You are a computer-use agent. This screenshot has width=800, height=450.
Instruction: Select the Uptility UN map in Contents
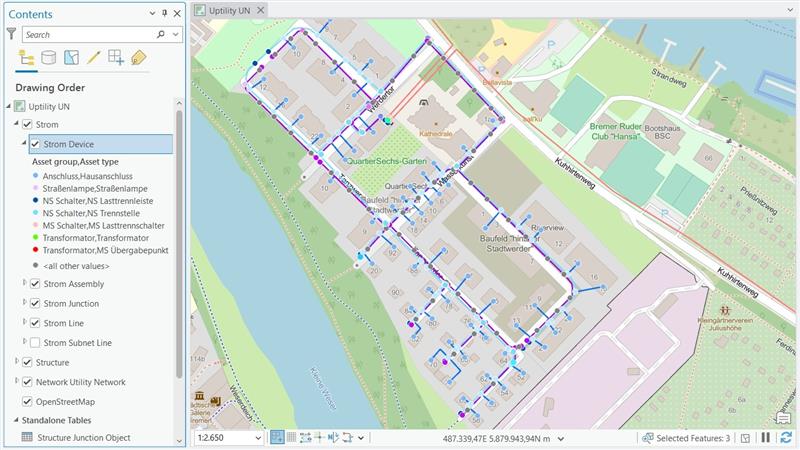(49, 106)
